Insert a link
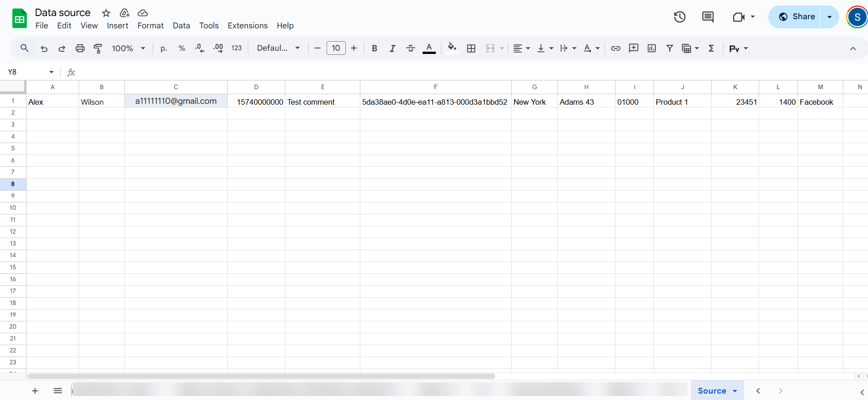This screenshot has height=400, width=868. (616, 48)
